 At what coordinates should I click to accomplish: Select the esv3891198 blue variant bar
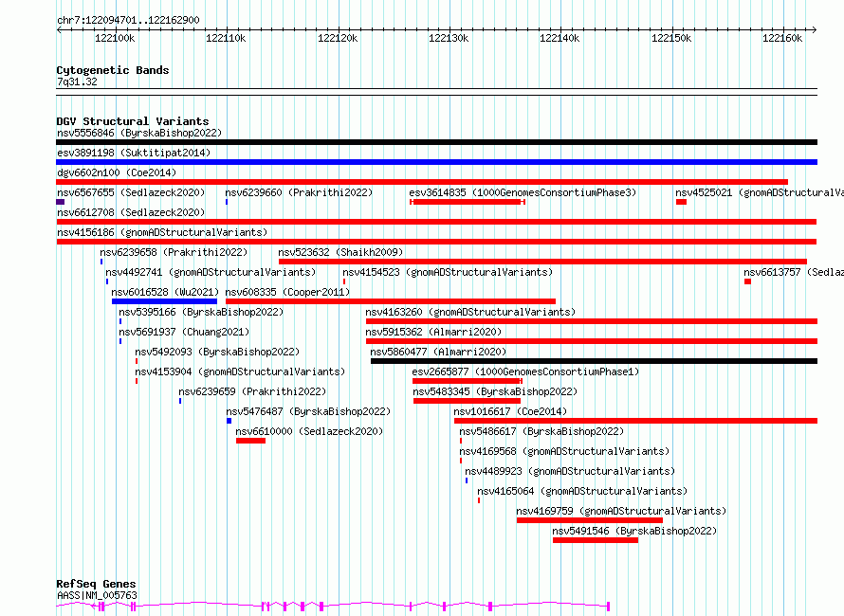(436, 162)
